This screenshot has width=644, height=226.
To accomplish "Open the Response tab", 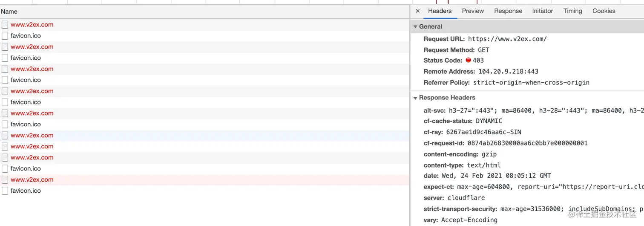I will (508, 11).
